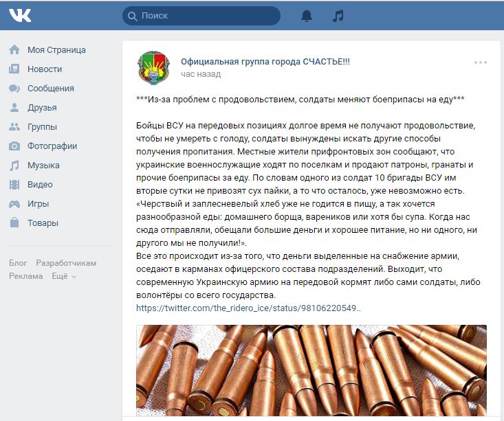Open the post options three-dots menu
The image size is (504, 421).
coord(480,62)
